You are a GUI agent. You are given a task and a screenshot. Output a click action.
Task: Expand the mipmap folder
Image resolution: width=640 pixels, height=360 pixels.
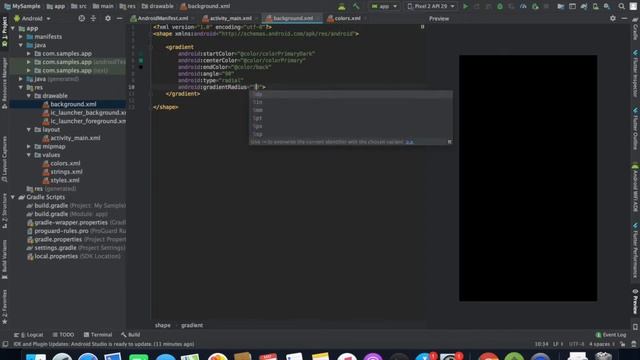click(29, 146)
